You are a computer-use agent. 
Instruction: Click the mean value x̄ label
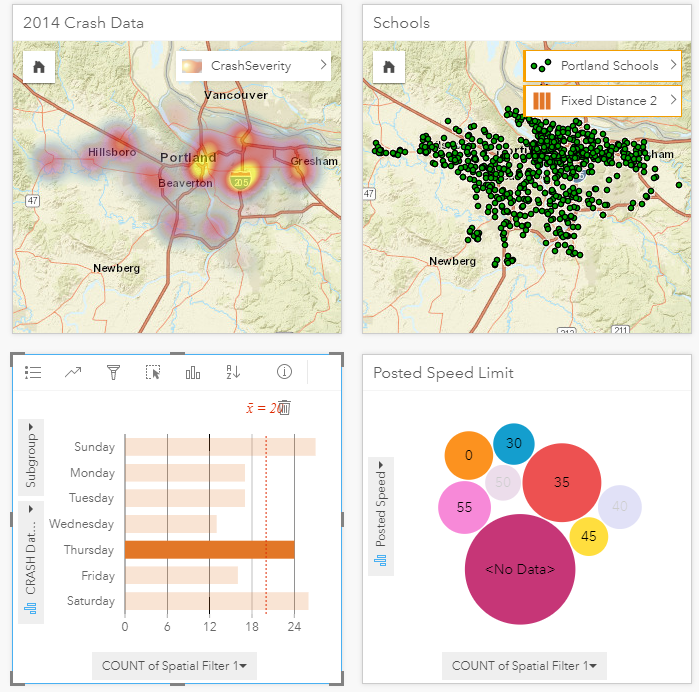264,408
